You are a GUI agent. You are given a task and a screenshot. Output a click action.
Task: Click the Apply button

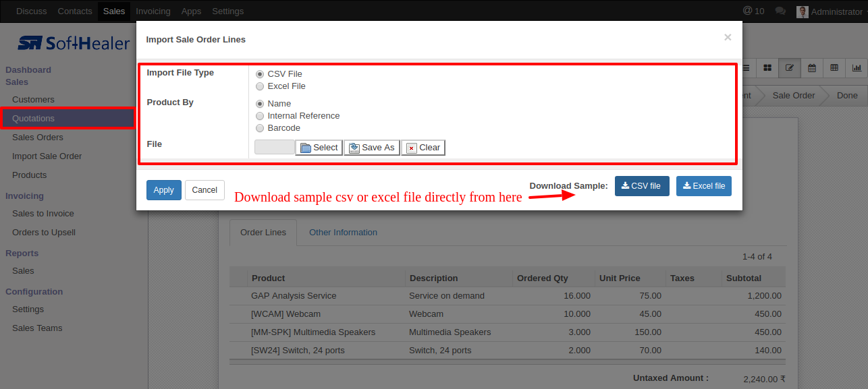pyautogui.click(x=163, y=190)
